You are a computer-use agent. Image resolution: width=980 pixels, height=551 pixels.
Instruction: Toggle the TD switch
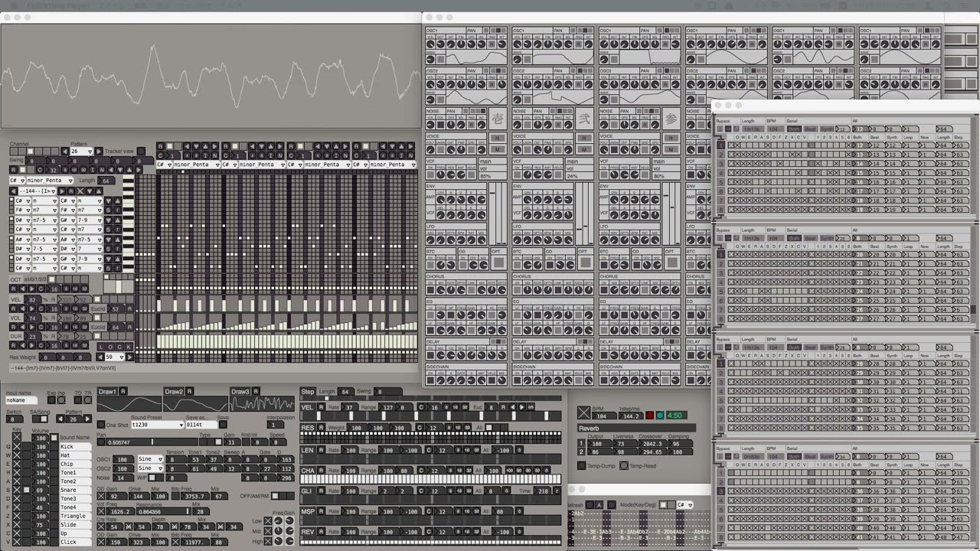pos(77,401)
